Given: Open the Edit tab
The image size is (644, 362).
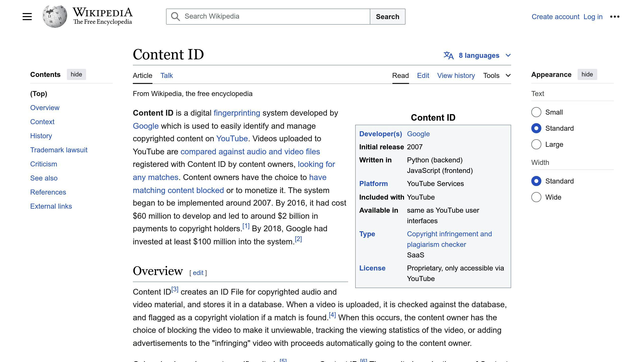Looking at the screenshot, I should (423, 75).
